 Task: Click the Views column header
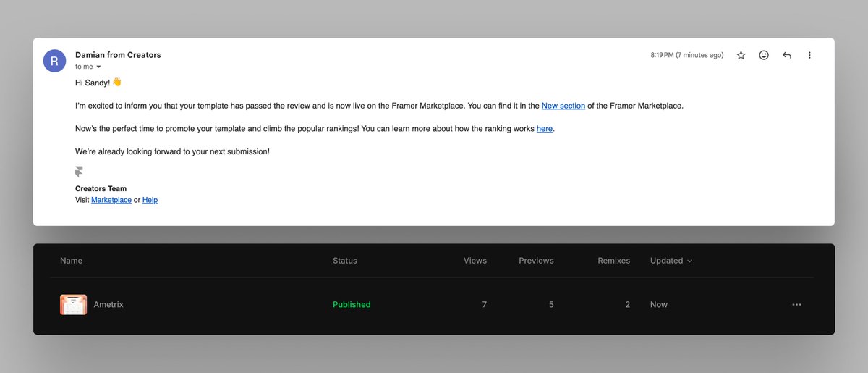(x=475, y=261)
